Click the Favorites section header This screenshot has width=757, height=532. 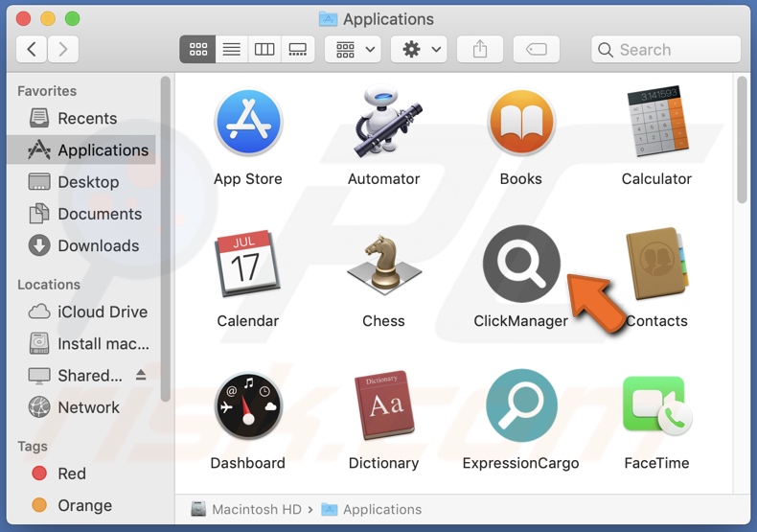tap(47, 91)
